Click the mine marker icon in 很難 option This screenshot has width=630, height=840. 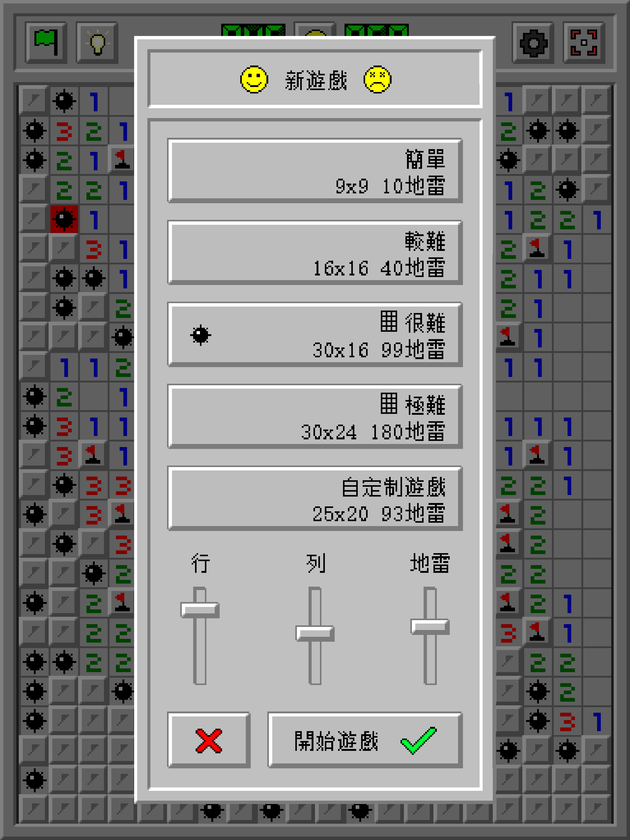tap(201, 335)
